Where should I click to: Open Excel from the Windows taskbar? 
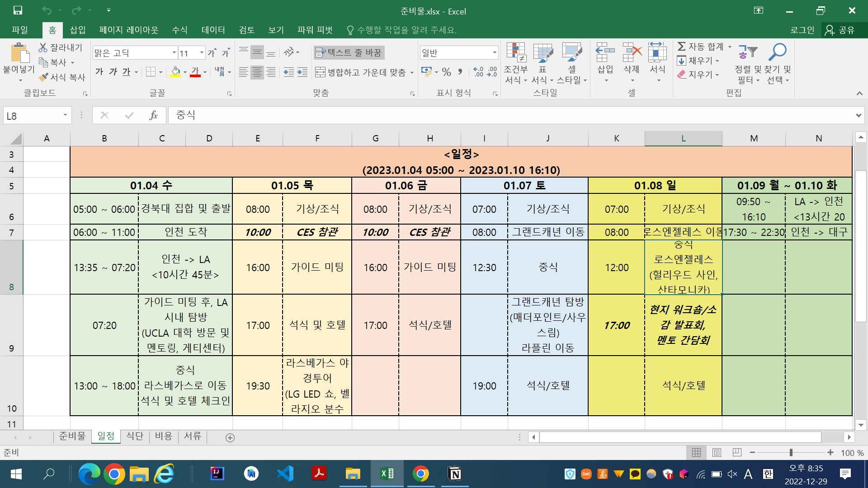pos(387,474)
